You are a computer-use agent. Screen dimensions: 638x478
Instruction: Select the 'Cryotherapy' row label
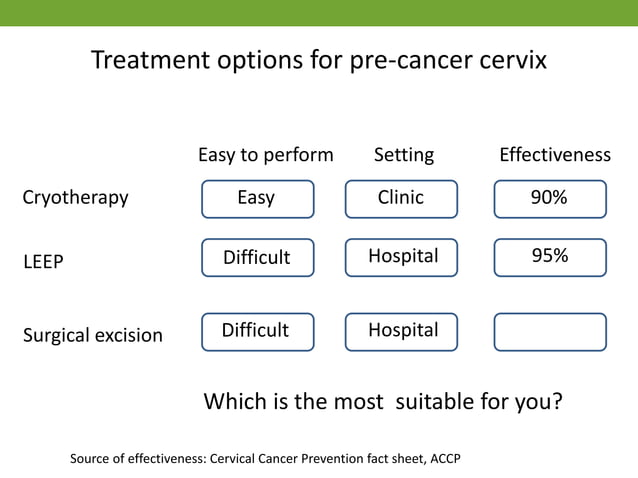[75, 198]
